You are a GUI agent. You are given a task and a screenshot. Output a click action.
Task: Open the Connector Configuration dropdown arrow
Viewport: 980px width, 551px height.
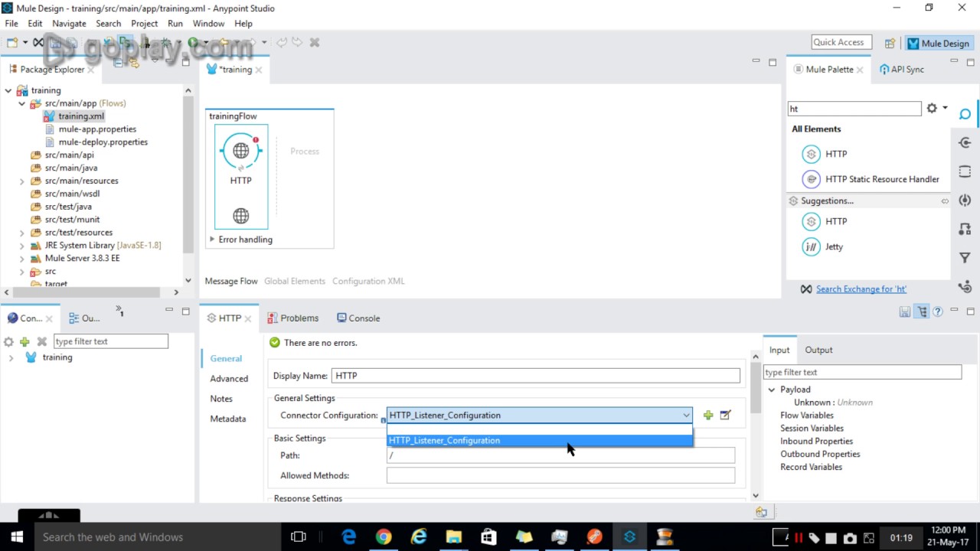click(x=686, y=416)
